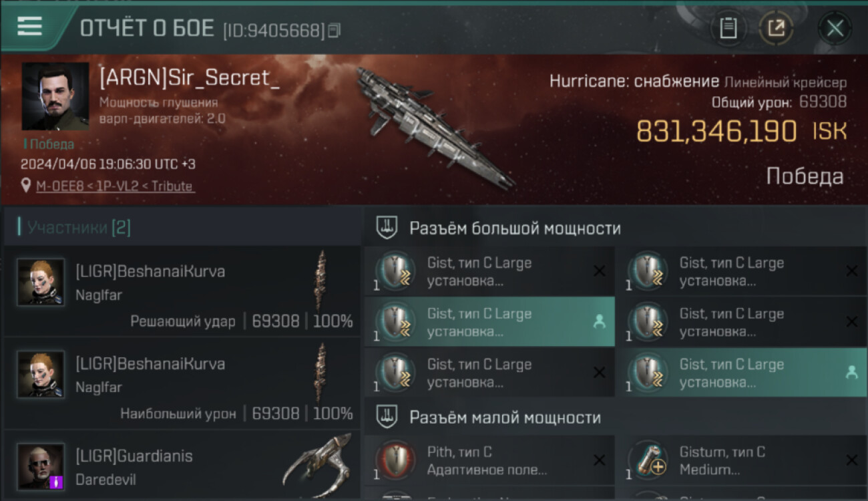
Task: Click person marker on highlighted left Gist module
Action: coord(599,322)
